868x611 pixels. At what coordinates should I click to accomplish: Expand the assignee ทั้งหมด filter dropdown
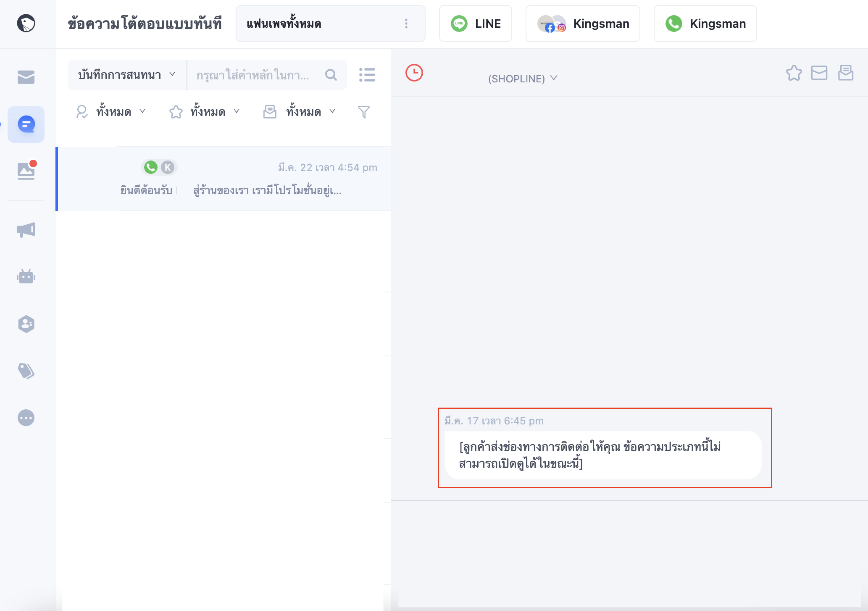tap(111, 112)
